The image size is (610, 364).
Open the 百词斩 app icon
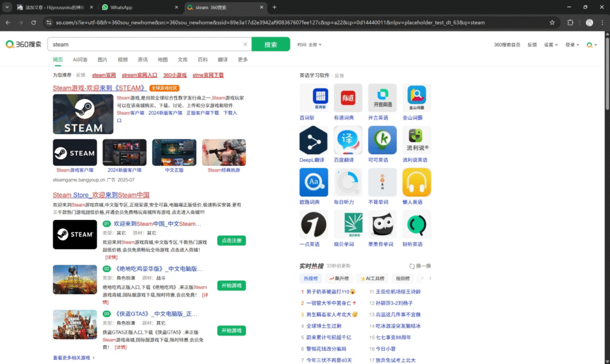(x=313, y=98)
